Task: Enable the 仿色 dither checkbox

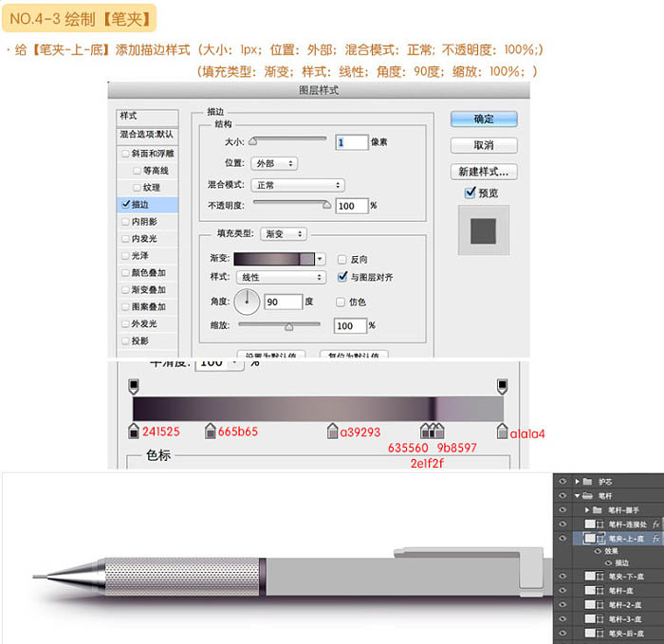Action: coord(341,302)
